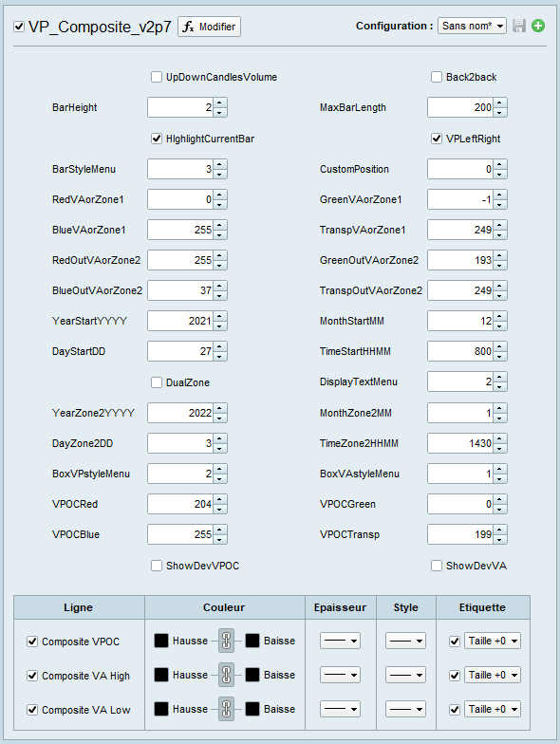Open the Composite VA High line style dropdown
This screenshot has height=744, width=560.
406,675
